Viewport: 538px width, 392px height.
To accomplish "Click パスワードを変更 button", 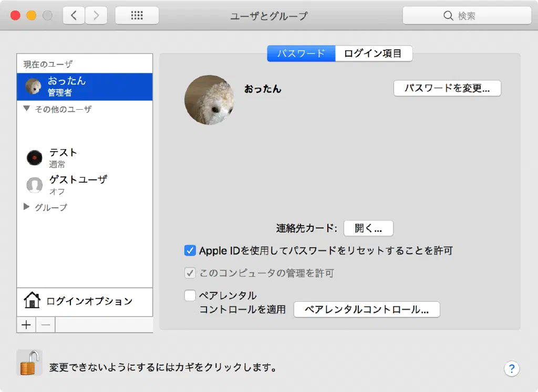I will [x=447, y=88].
